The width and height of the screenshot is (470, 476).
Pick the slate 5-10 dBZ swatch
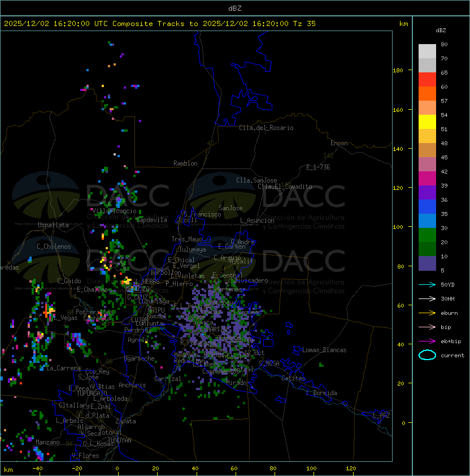427,263
